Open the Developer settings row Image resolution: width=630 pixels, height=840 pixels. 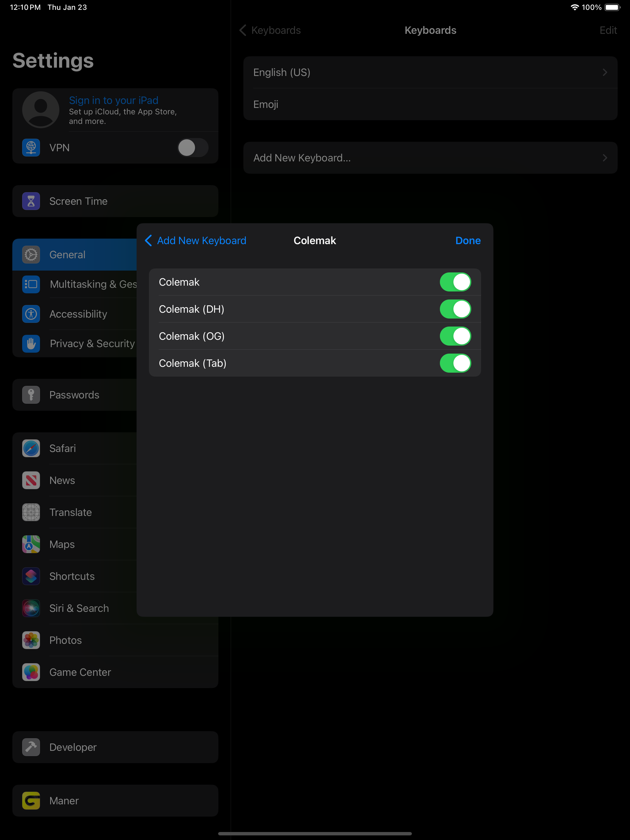pos(115,747)
